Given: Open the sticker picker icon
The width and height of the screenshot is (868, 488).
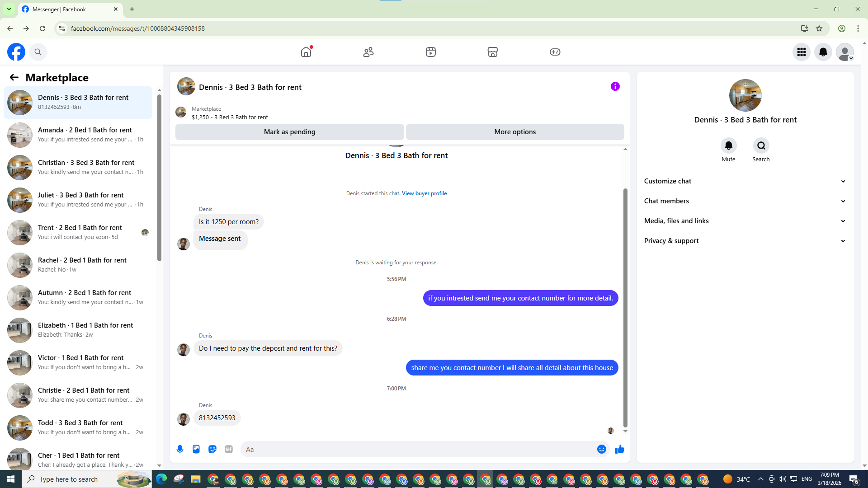Looking at the screenshot, I should pyautogui.click(x=212, y=449).
